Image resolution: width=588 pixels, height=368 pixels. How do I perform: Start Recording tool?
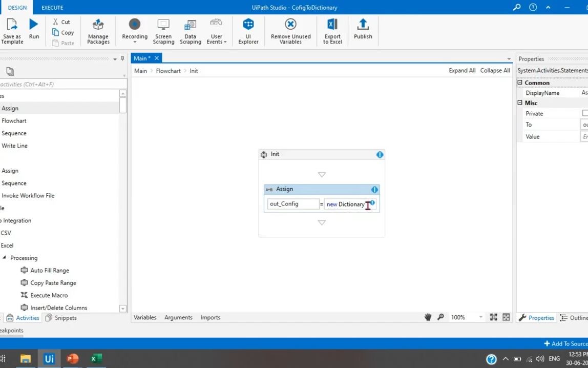click(135, 31)
